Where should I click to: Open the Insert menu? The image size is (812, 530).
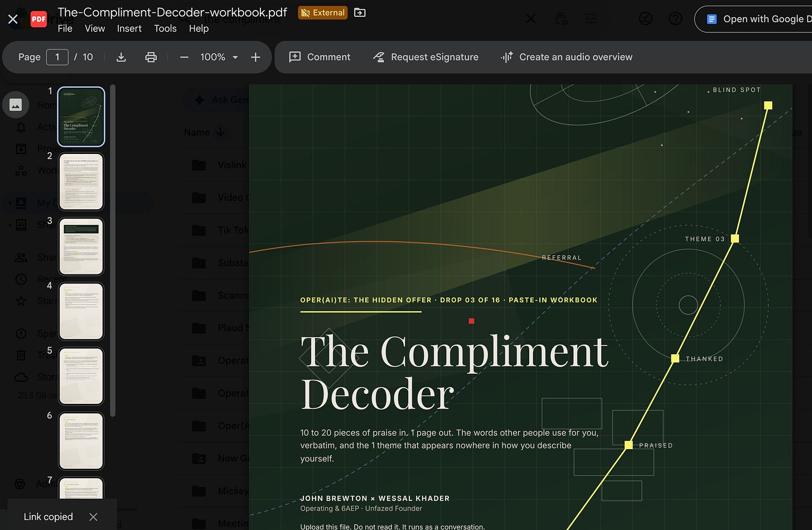tap(129, 28)
